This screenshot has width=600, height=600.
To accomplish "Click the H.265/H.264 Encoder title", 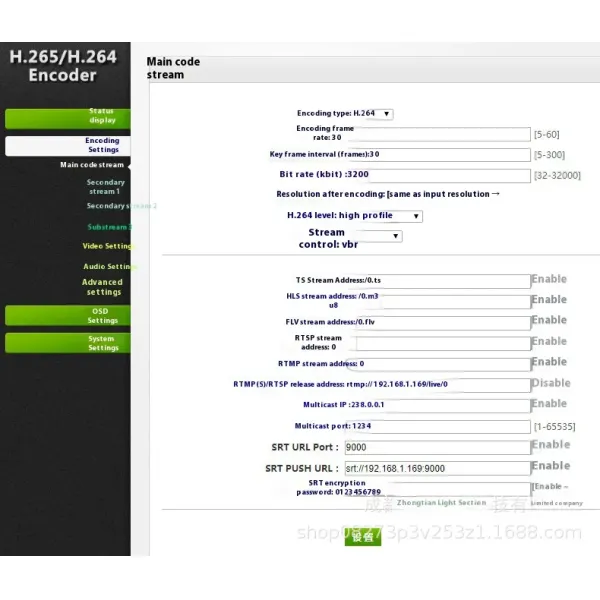I will click(x=63, y=66).
